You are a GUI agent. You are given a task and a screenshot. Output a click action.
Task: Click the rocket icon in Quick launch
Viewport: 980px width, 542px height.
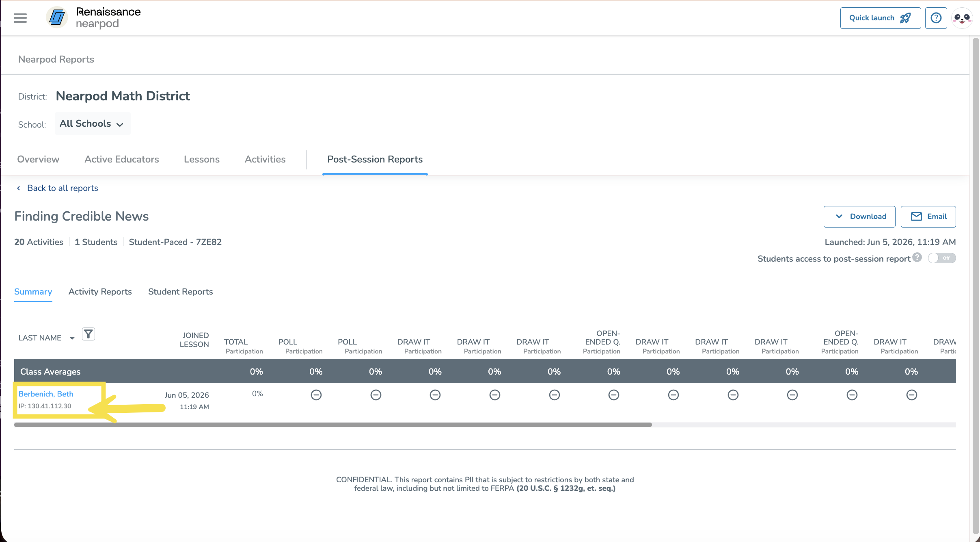click(905, 18)
